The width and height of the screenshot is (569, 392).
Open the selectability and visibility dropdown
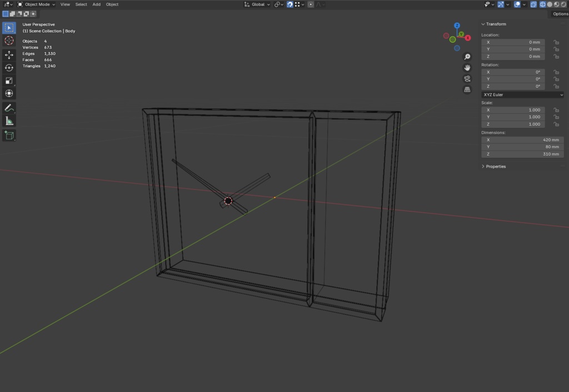click(489, 4)
